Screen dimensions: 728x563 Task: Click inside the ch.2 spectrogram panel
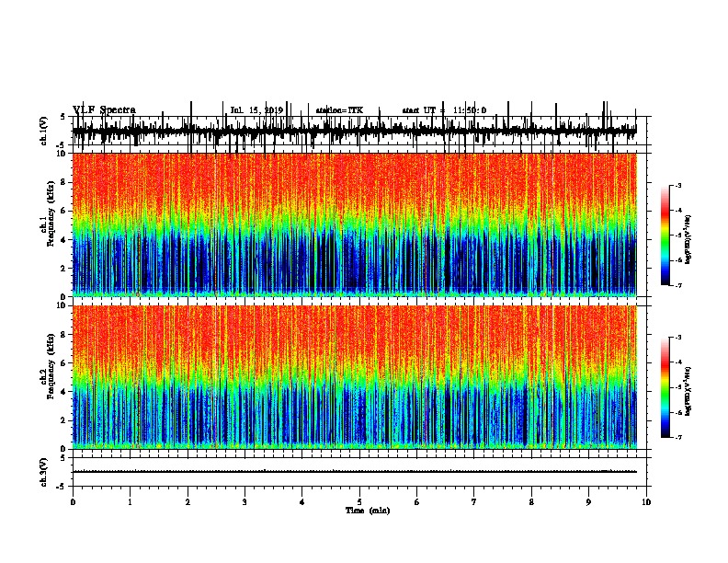[x=355, y=377]
